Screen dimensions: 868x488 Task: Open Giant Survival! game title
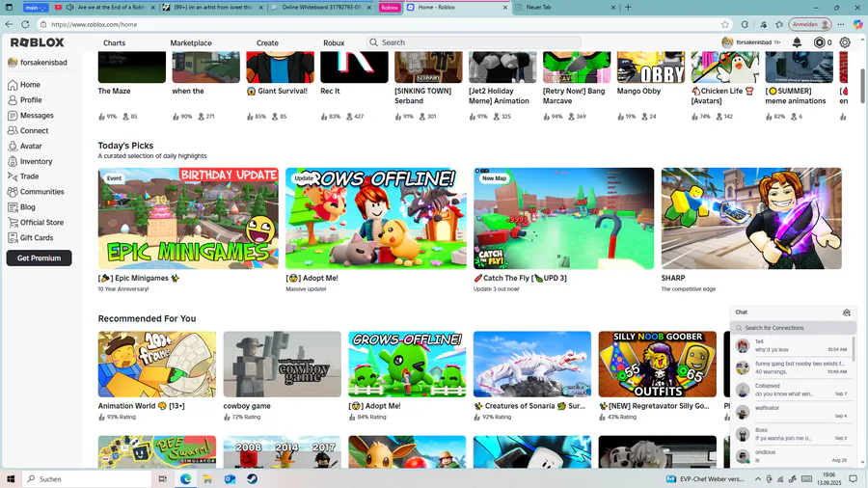coord(278,92)
